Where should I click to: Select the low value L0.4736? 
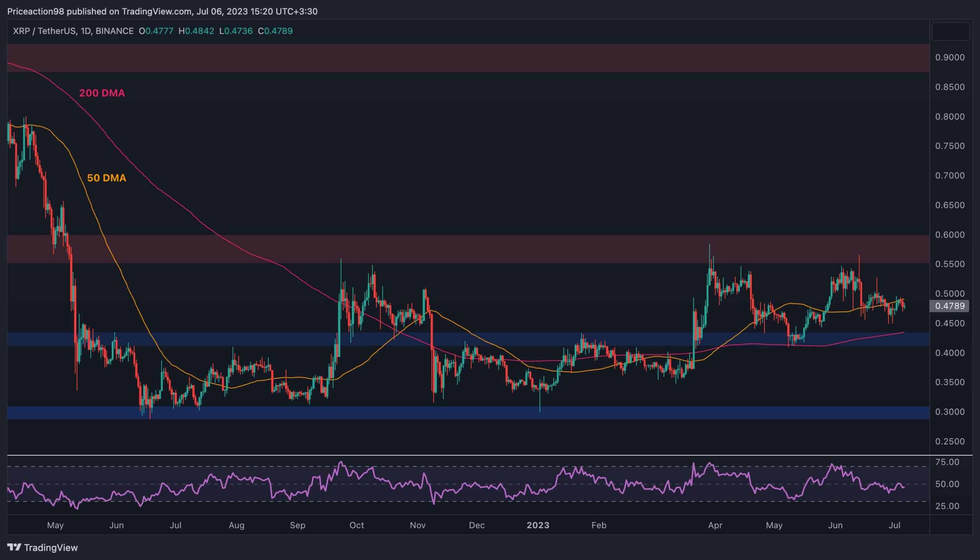click(236, 31)
